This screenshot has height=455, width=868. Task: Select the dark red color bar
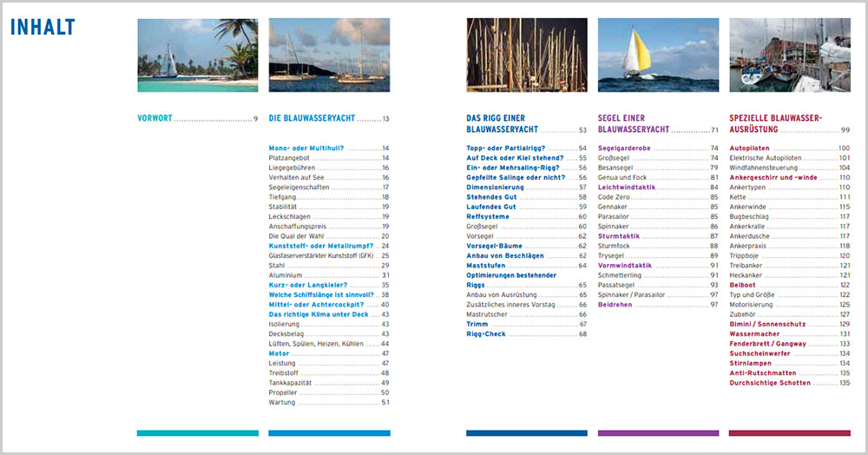point(790,432)
